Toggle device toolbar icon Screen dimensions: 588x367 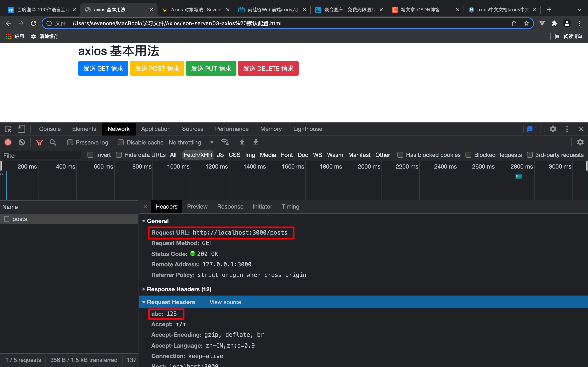tap(21, 129)
